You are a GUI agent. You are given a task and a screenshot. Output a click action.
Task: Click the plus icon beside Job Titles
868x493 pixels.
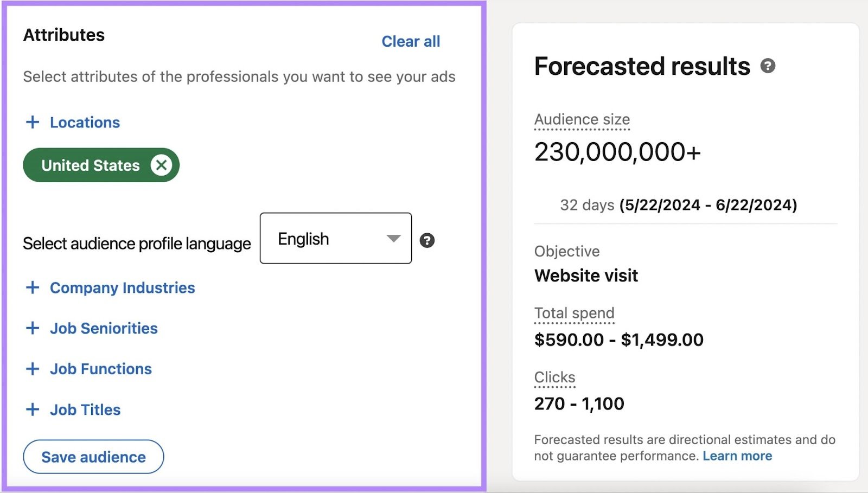coord(33,409)
